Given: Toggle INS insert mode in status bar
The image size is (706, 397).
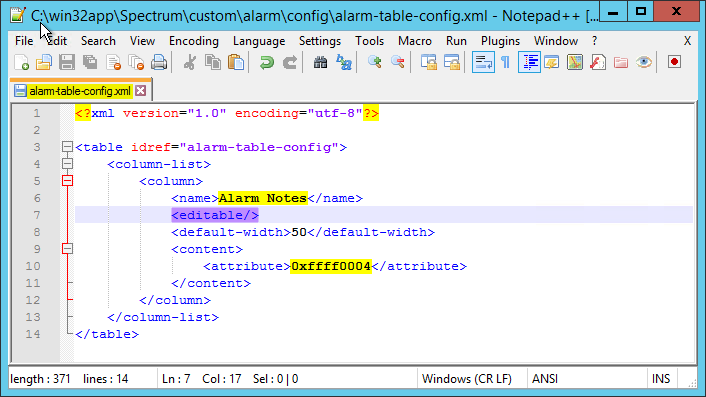Looking at the screenshot, I should click(x=661, y=379).
